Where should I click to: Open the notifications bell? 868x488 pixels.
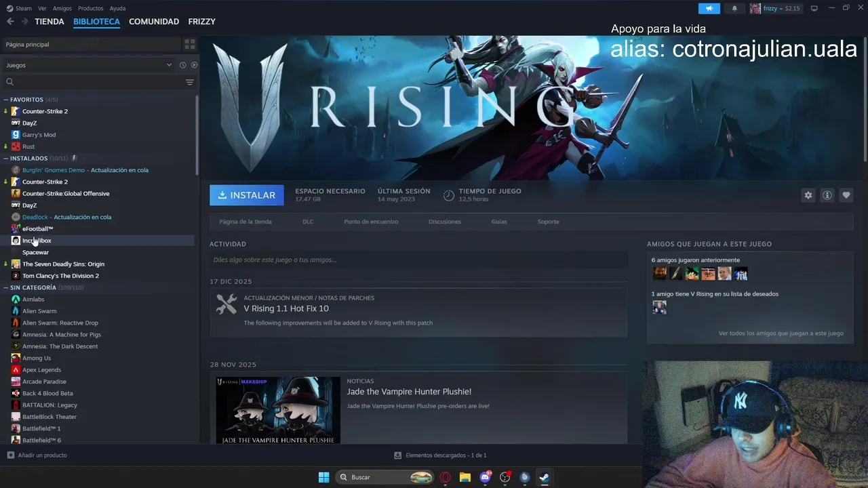734,8
